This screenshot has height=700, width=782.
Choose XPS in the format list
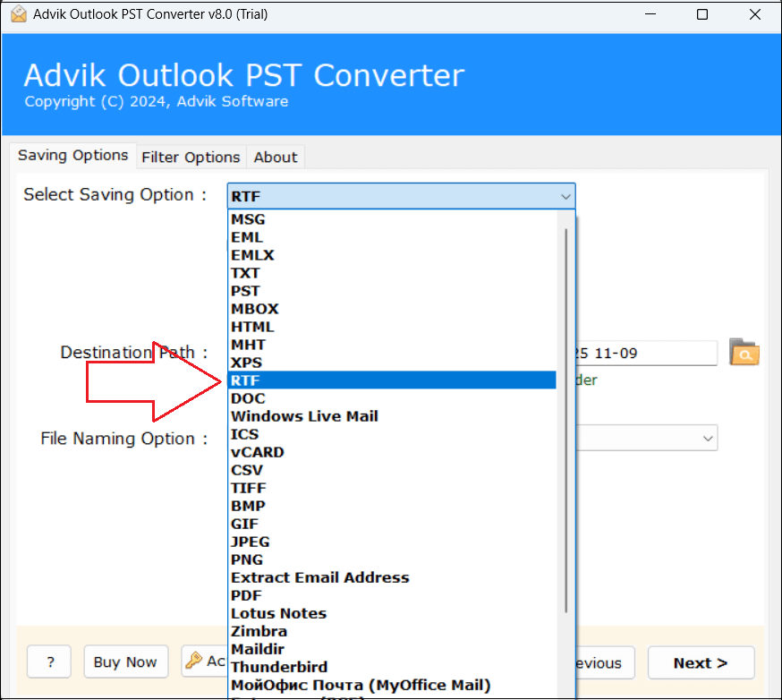coord(392,363)
